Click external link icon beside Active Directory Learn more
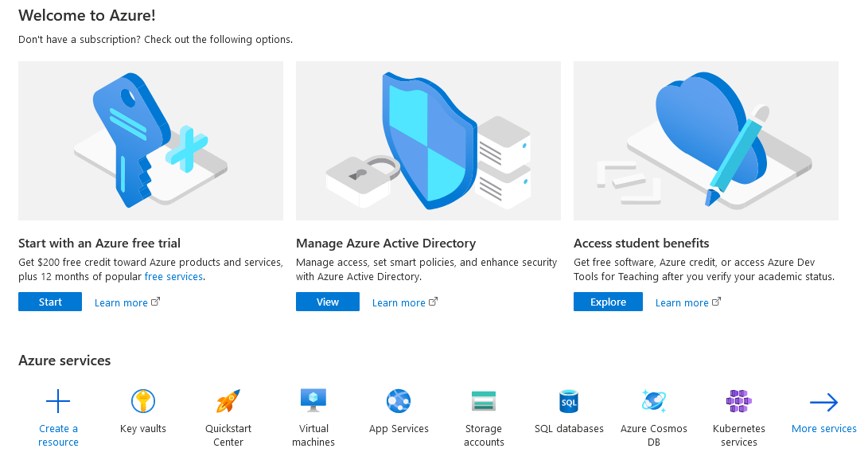The width and height of the screenshot is (868, 456). 434,302
